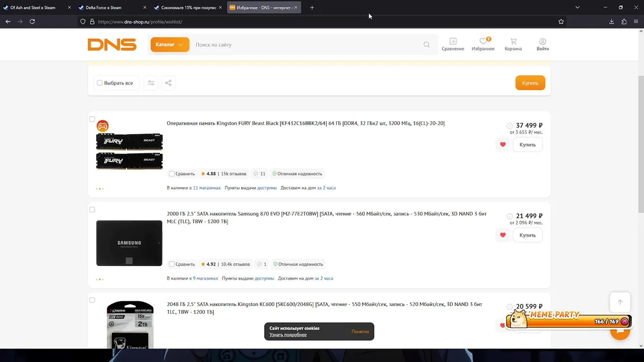Image resolution: width=644 pixels, height=362 pixels.
Task: Tick Сравнить for Kingston FURY Beast
Action: point(172,174)
